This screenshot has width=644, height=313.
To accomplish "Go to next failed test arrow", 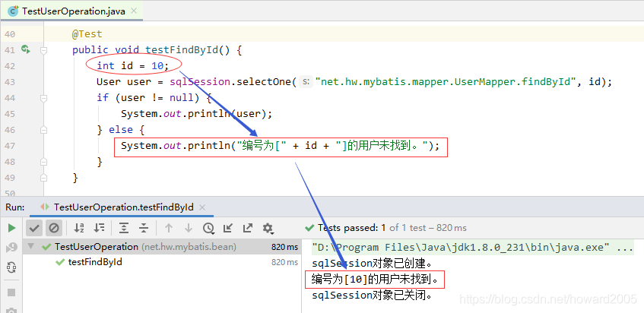I will [188, 228].
